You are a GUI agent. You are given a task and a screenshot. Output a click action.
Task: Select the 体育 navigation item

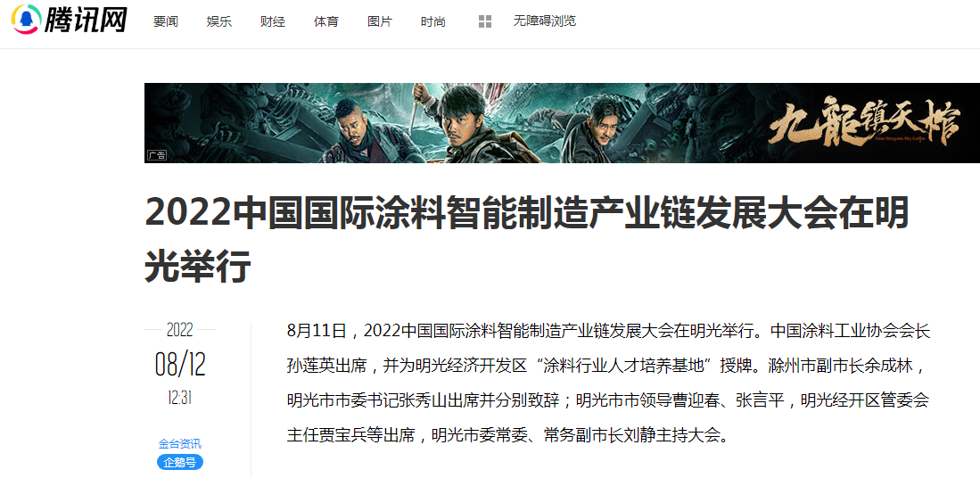coord(326,22)
